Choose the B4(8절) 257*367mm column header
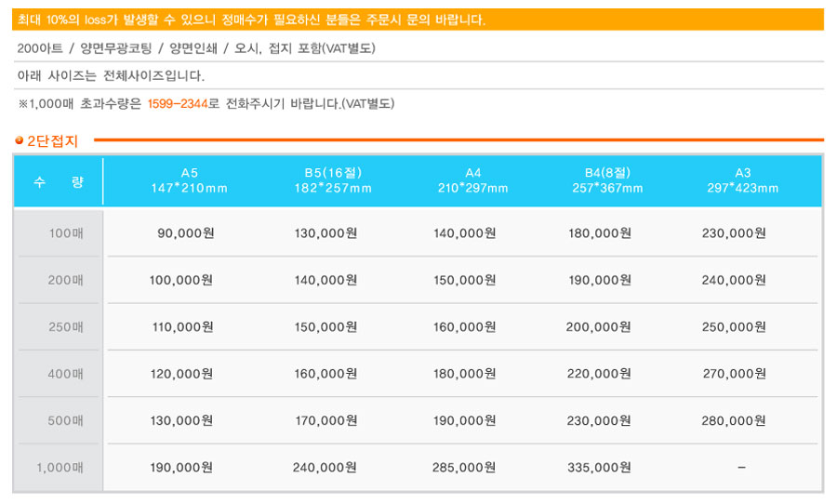837x504 pixels. [x=607, y=180]
